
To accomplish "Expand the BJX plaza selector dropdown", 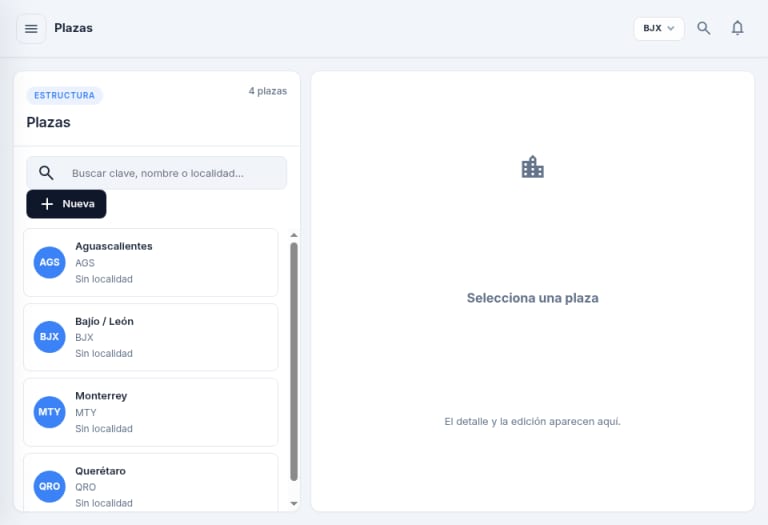I will pos(659,28).
